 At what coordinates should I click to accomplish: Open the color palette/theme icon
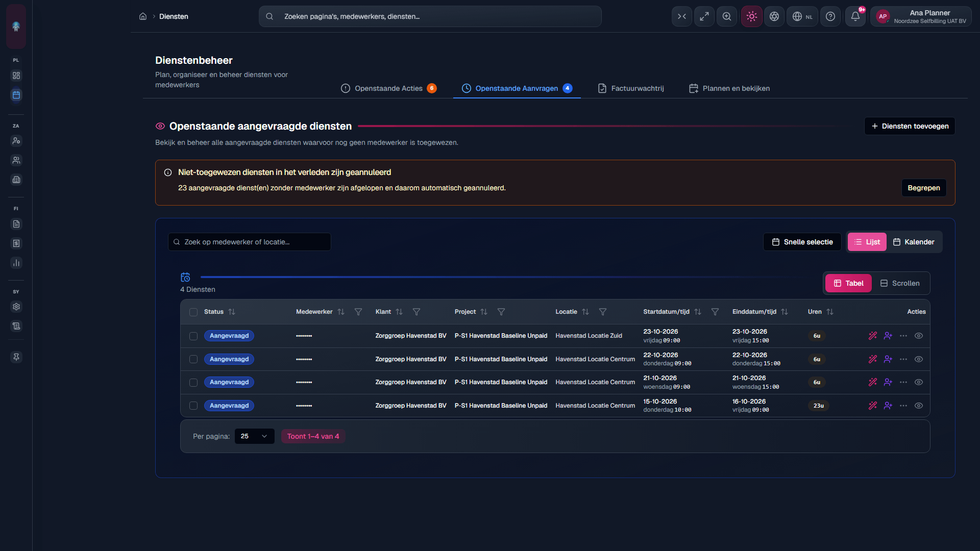(774, 16)
